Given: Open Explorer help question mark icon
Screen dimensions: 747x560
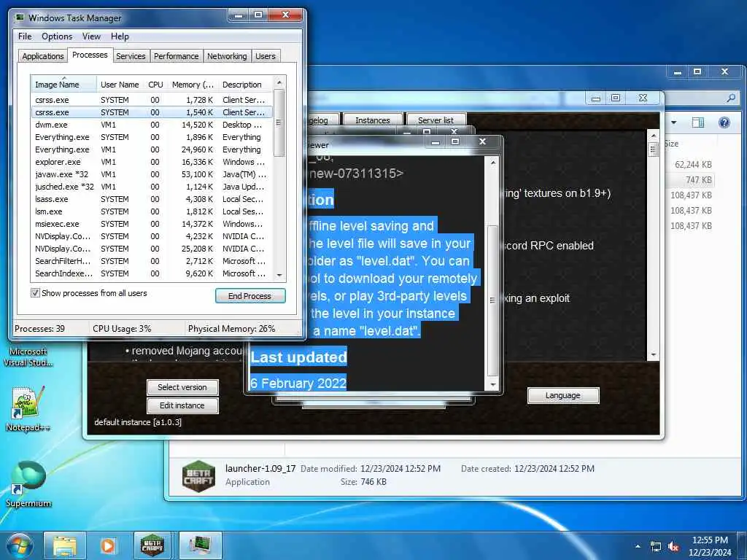Looking at the screenshot, I should coord(724,122).
